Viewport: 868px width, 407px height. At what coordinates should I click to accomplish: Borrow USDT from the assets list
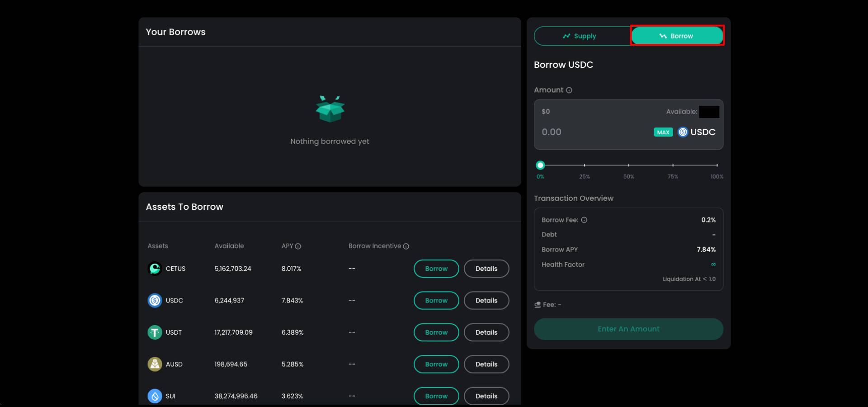point(436,332)
